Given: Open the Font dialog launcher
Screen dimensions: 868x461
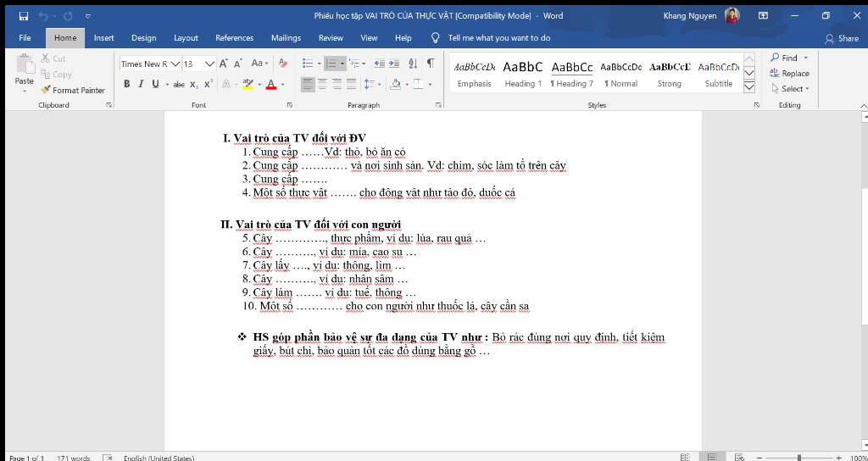Looking at the screenshot, I should click(290, 104).
